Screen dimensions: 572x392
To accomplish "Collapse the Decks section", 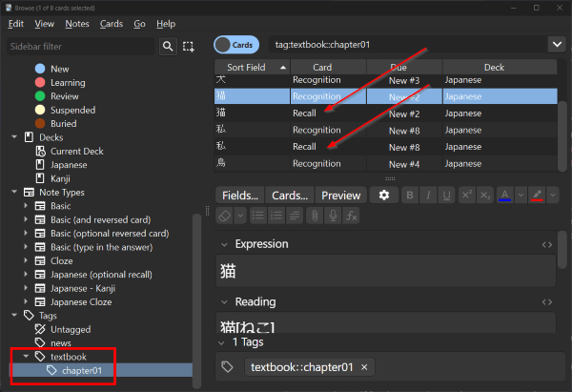I will pyautogui.click(x=14, y=137).
